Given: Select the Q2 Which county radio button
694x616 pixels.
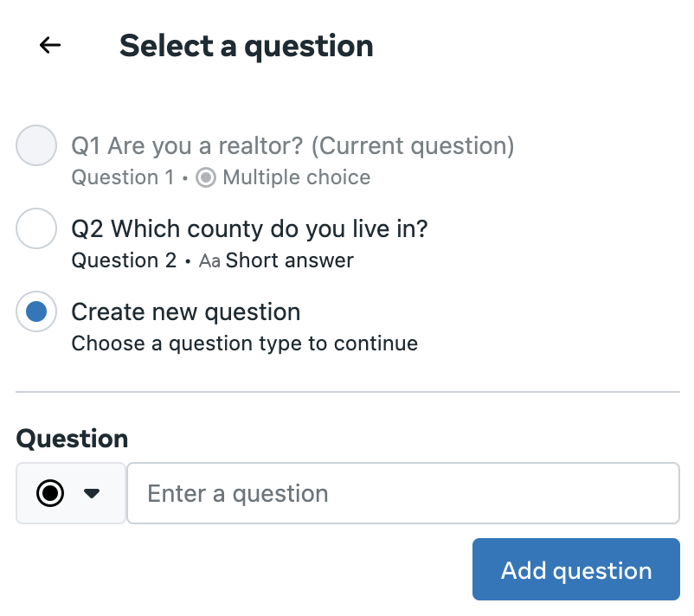Looking at the screenshot, I should (x=36, y=228).
